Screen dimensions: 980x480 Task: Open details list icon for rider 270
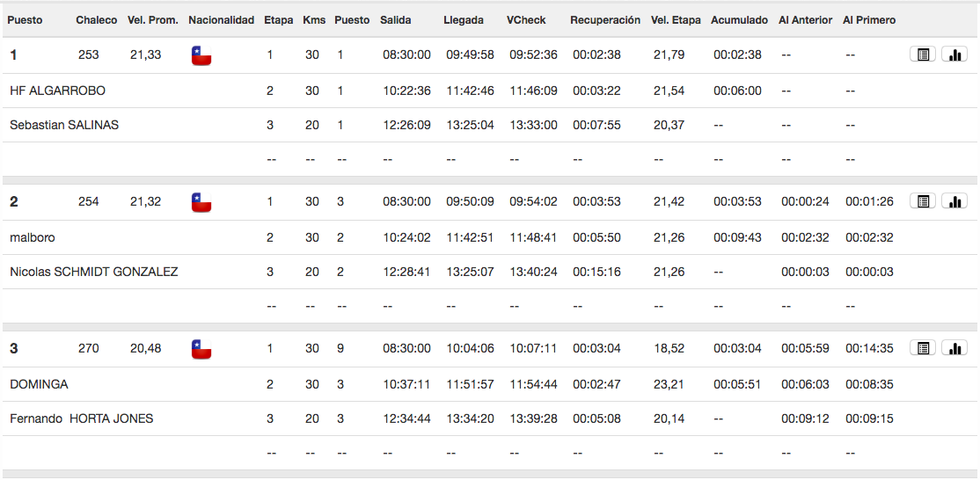click(923, 347)
